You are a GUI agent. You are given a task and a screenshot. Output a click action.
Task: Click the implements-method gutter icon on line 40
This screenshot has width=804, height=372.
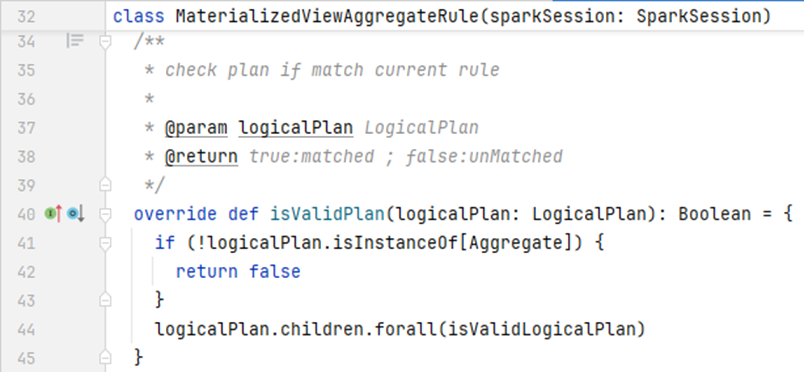[x=53, y=213]
